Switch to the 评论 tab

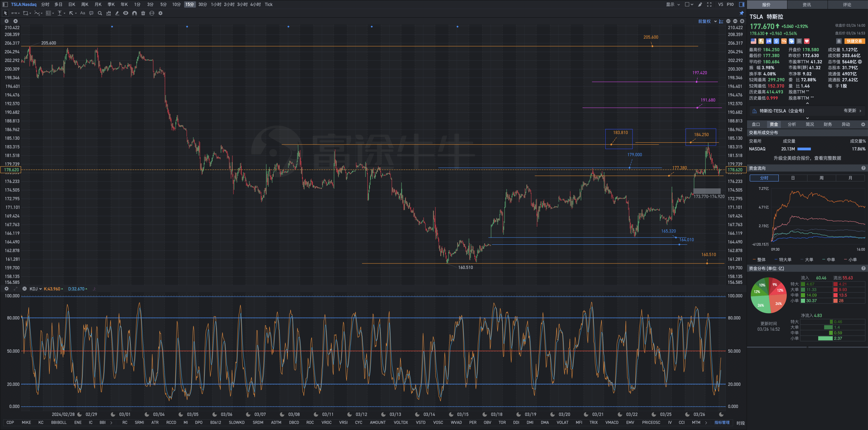pyautogui.click(x=847, y=4)
